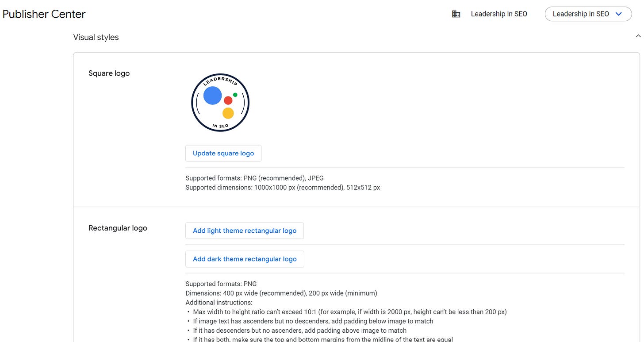Click the 'Supported formats: PNG' line under rectangular logo
The height and width of the screenshot is (342, 644).
pos(221,284)
